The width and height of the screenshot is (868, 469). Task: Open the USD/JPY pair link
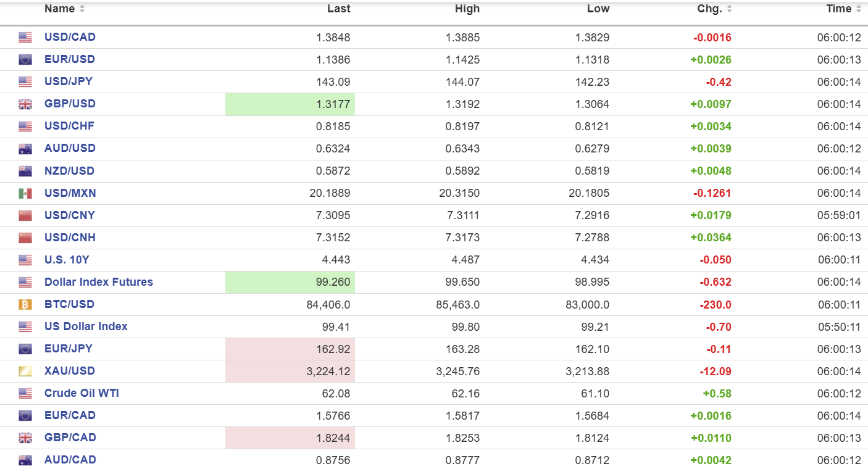pos(69,81)
